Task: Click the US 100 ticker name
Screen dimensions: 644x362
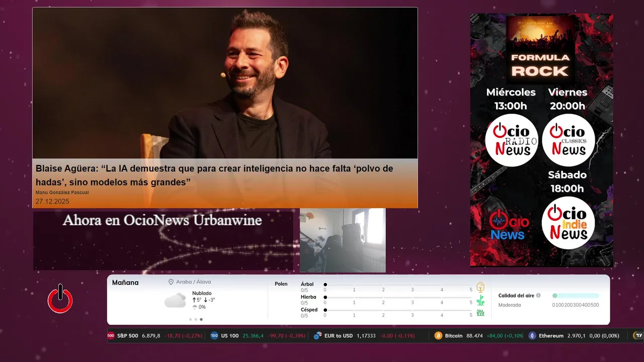Action: click(x=230, y=336)
